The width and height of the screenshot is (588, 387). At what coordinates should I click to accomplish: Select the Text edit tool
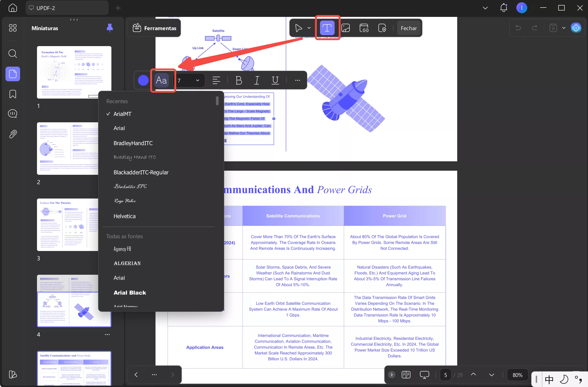(327, 28)
